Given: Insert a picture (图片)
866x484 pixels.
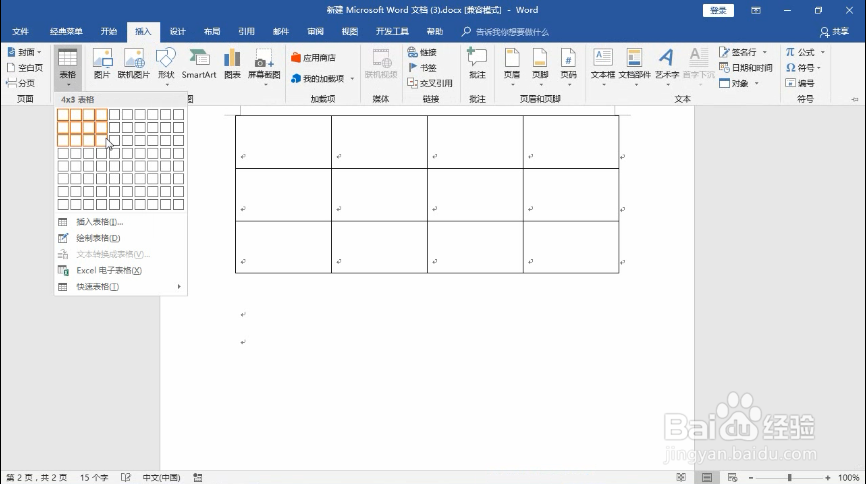Looking at the screenshot, I should coord(102,64).
